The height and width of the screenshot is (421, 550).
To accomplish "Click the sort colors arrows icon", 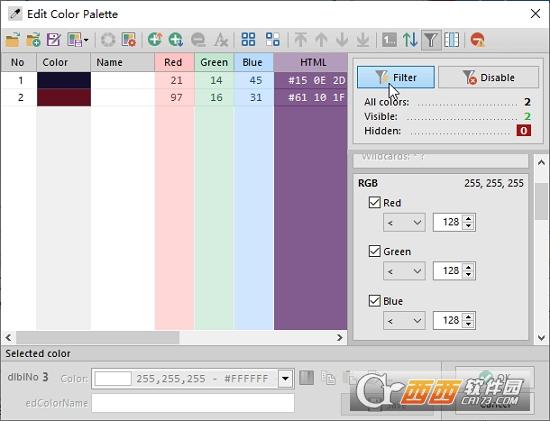I will point(410,40).
